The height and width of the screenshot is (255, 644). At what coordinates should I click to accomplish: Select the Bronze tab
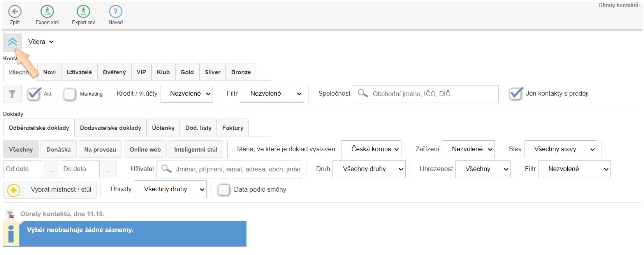[x=241, y=72]
